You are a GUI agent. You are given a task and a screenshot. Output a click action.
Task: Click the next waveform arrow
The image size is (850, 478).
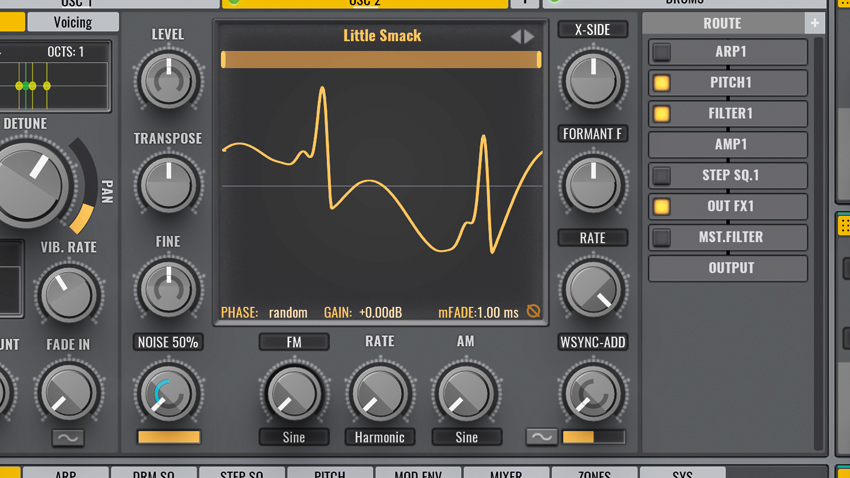529,36
